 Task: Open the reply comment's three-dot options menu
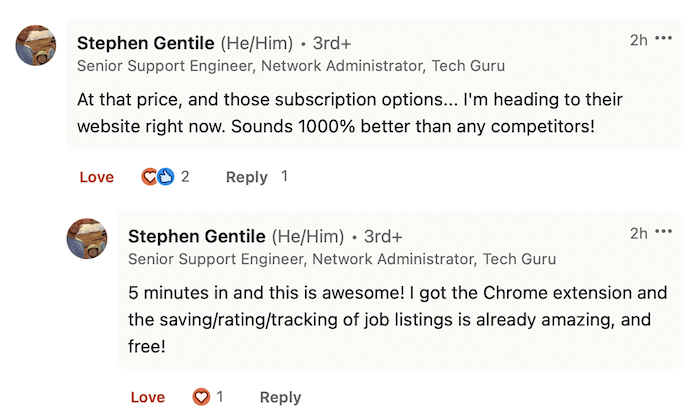coord(663,232)
